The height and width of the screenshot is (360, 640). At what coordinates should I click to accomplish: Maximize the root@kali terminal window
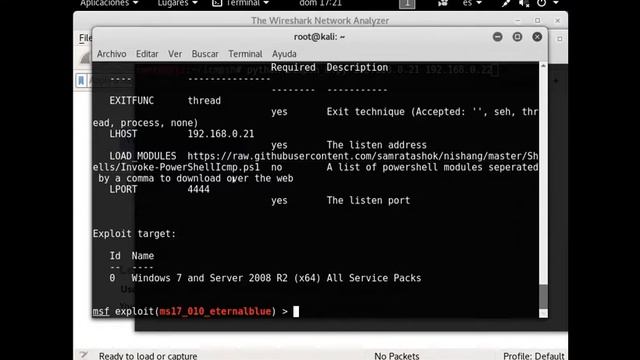(517, 37)
